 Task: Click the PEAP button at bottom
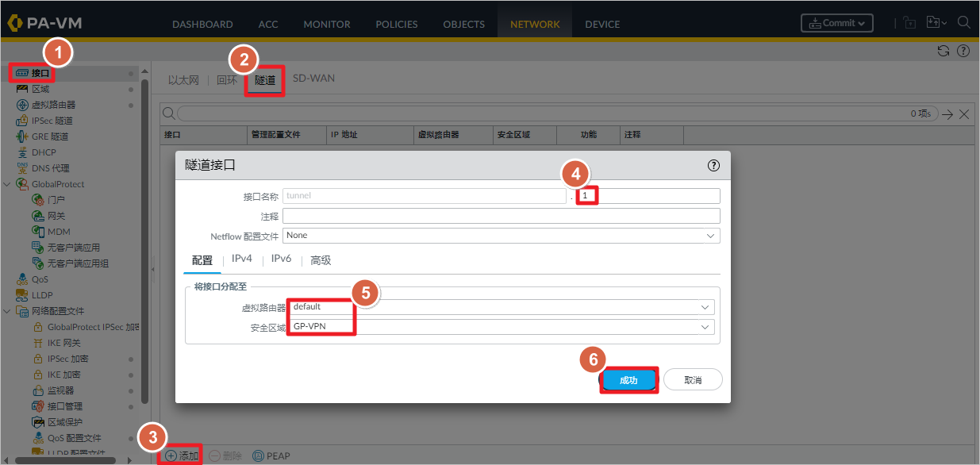(x=271, y=455)
